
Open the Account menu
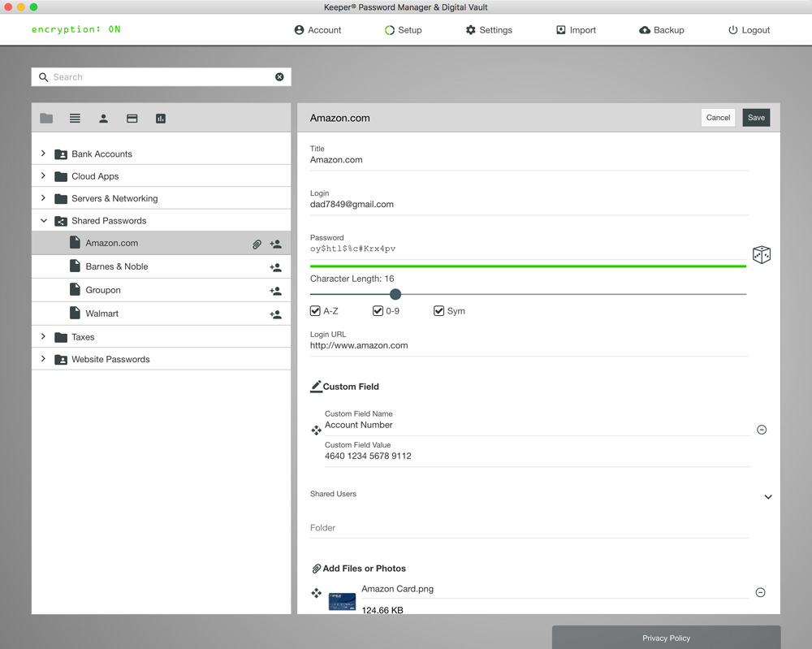317,30
